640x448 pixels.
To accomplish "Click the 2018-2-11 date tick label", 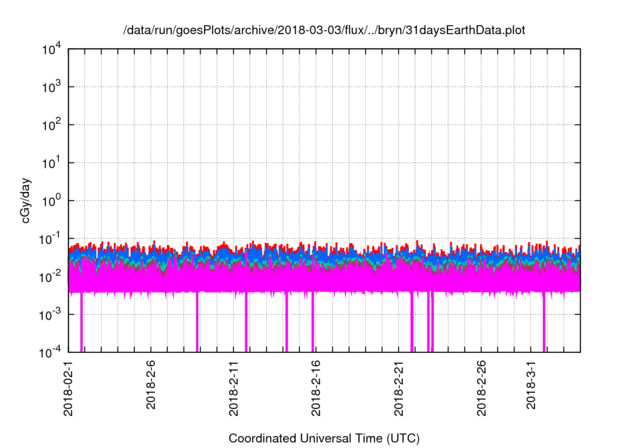I will point(234,388).
